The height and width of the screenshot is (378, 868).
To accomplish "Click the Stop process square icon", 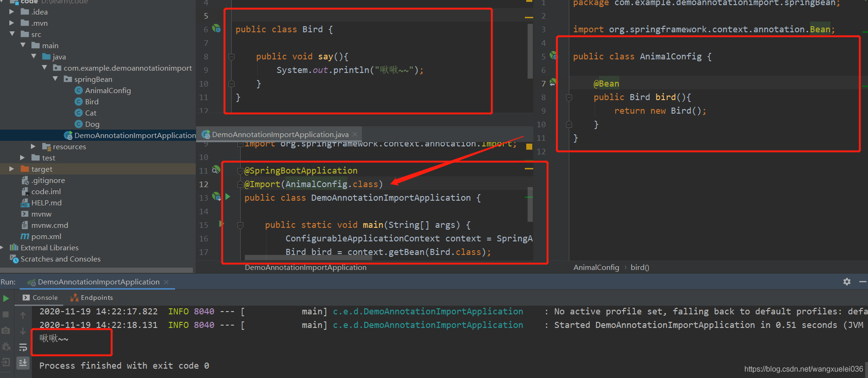I will [6, 314].
